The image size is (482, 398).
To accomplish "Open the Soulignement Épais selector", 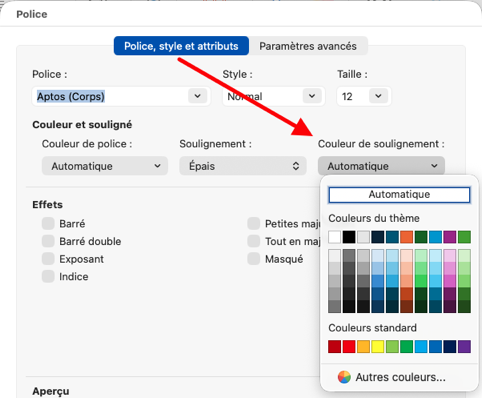I will click(243, 166).
